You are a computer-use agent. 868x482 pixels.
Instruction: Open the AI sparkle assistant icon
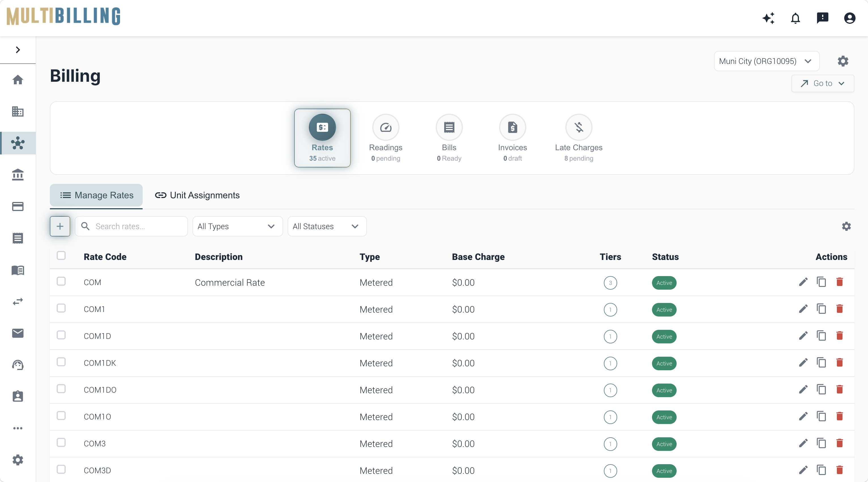pos(769,18)
